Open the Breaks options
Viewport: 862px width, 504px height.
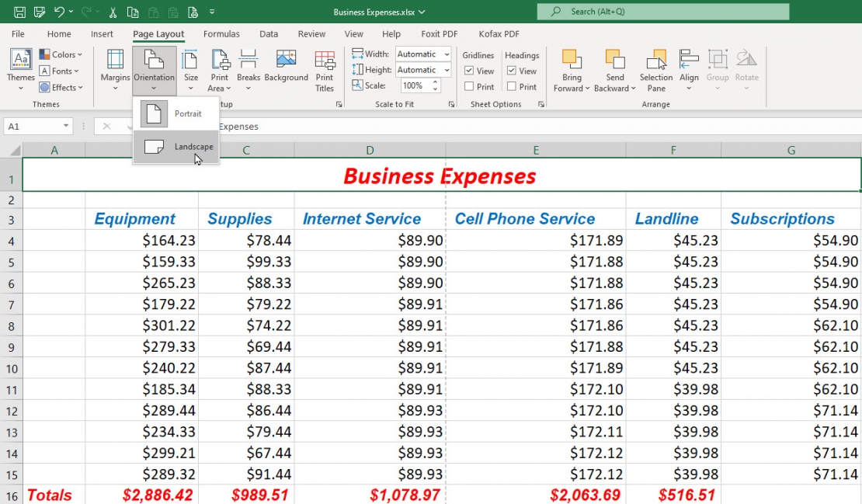point(249,70)
